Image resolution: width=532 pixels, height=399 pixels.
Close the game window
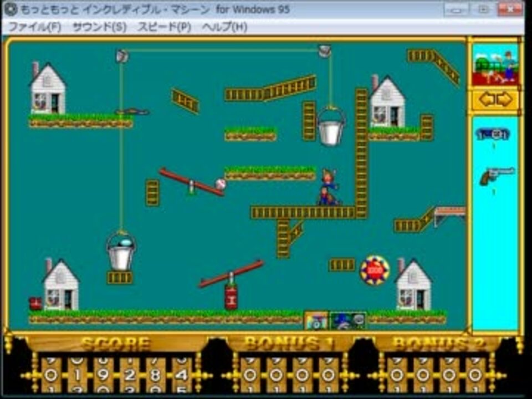click(510, 9)
